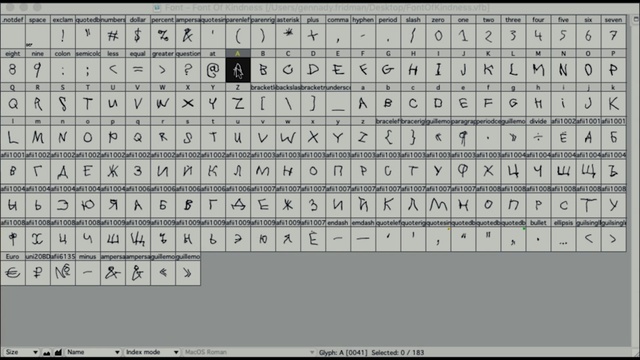
Task: Select the colon glyph cell
Action: tap(62, 66)
